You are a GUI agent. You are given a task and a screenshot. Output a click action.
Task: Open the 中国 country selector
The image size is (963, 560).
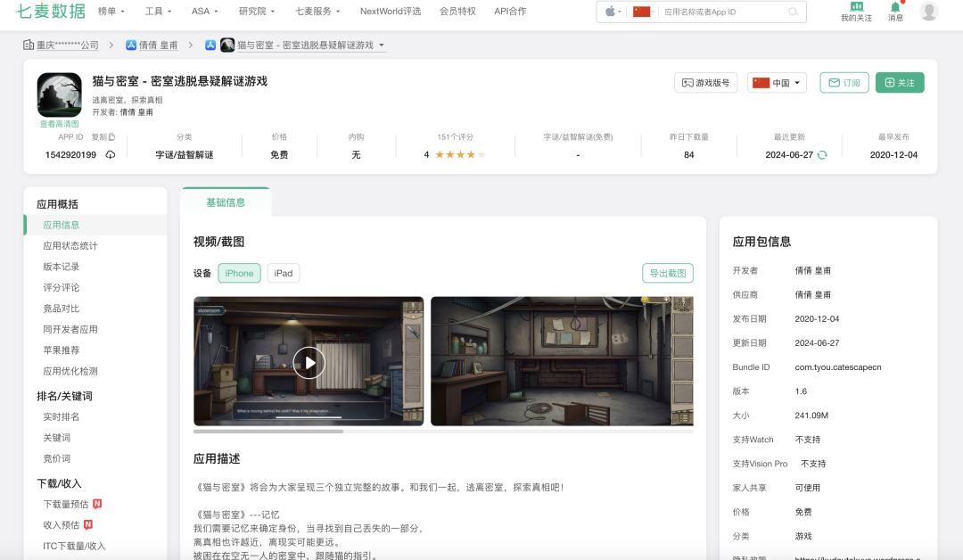tap(777, 83)
